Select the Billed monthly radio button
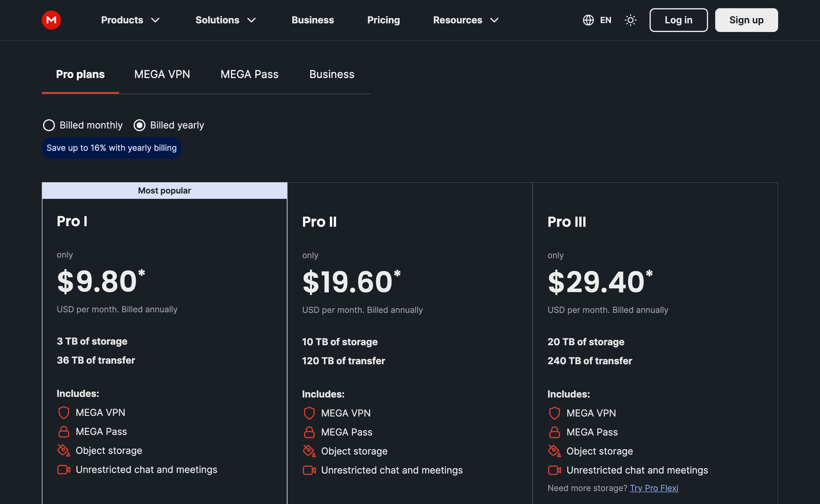This screenshot has width=820, height=504. pyautogui.click(x=49, y=125)
